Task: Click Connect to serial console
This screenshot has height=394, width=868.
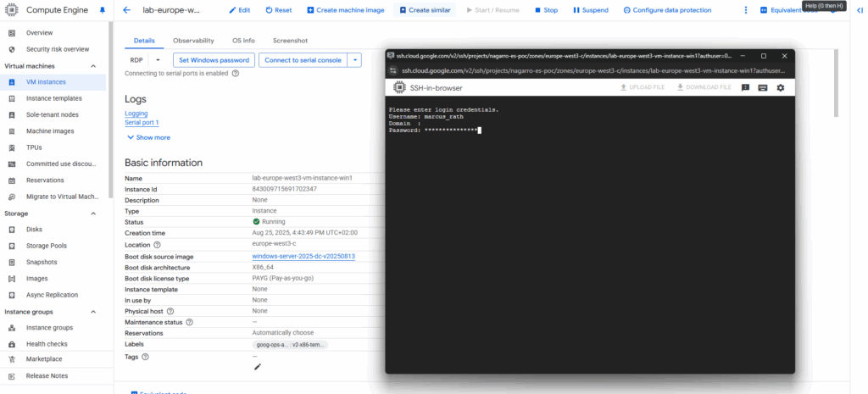Action: (x=303, y=60)
